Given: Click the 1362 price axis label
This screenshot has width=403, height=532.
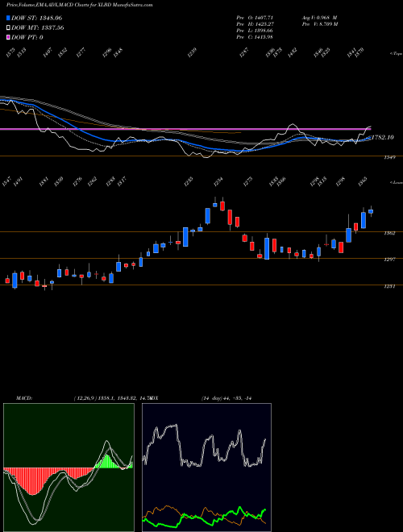Looking at the screenshot, I should coord(389,234).
